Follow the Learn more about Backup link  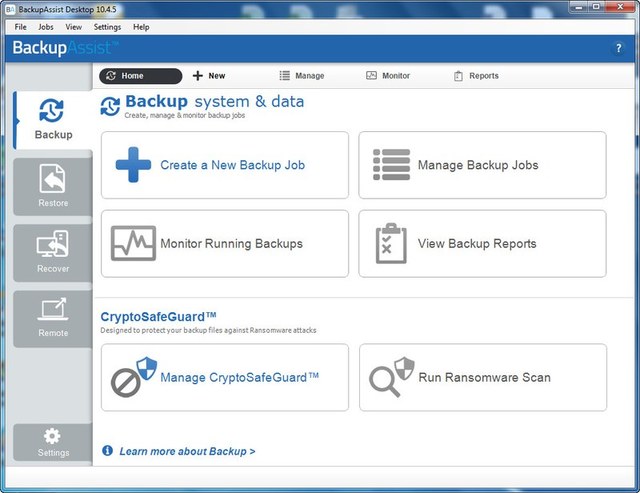(187, 451)
